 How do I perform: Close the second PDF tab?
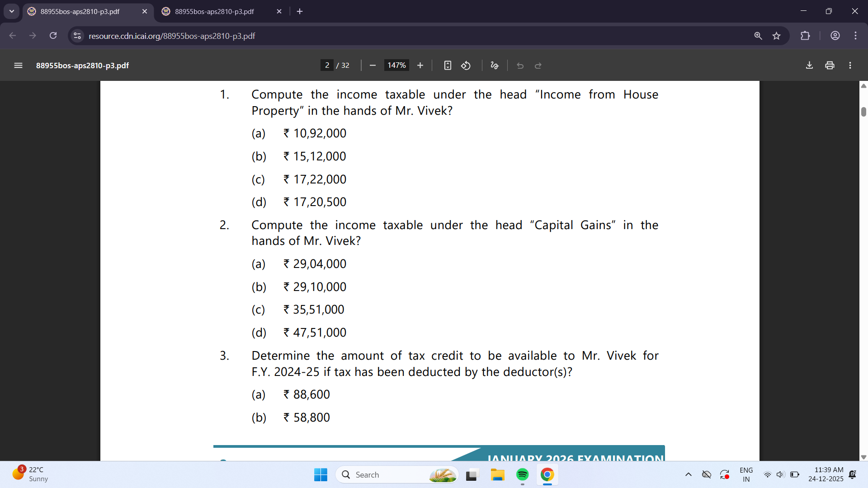click(279, 11)
